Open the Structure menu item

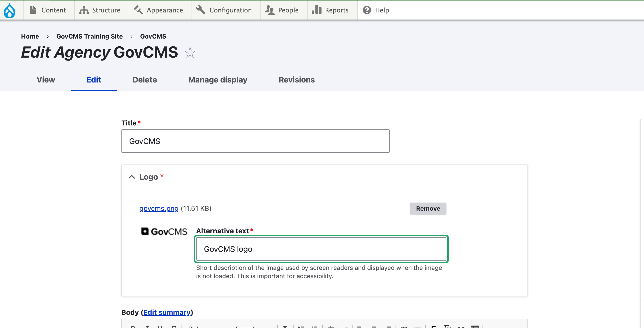click(100, 10)
